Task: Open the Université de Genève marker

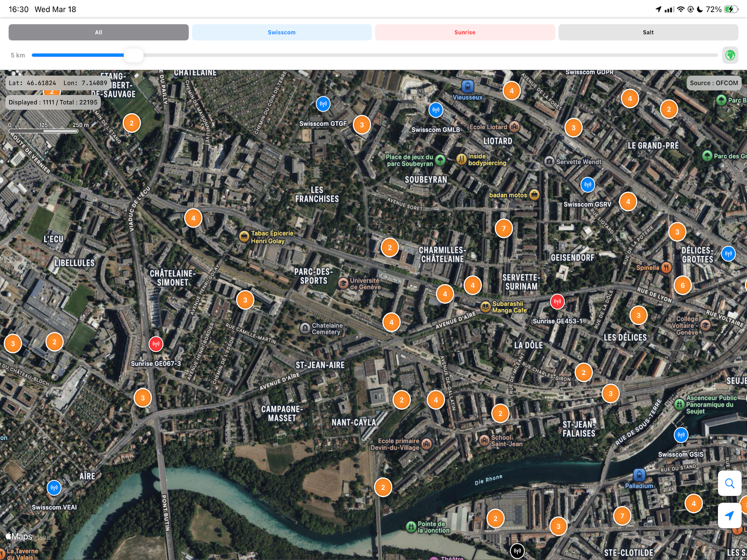Action: point(343,283)
